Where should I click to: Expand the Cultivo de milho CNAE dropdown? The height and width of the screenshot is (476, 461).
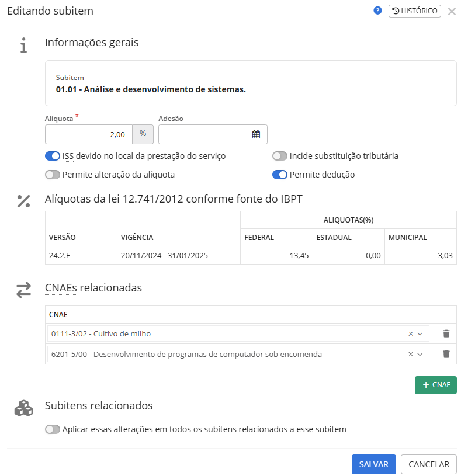[420, 333]
